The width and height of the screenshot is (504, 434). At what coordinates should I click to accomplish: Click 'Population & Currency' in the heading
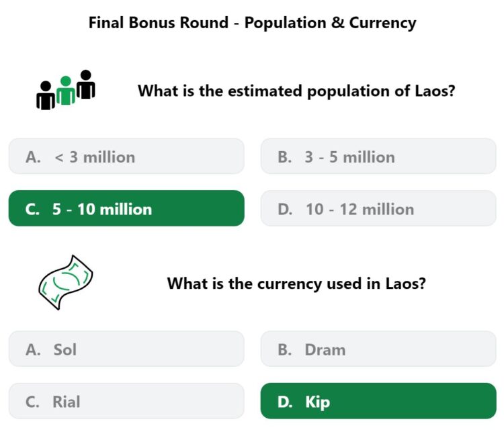point(330,23)
